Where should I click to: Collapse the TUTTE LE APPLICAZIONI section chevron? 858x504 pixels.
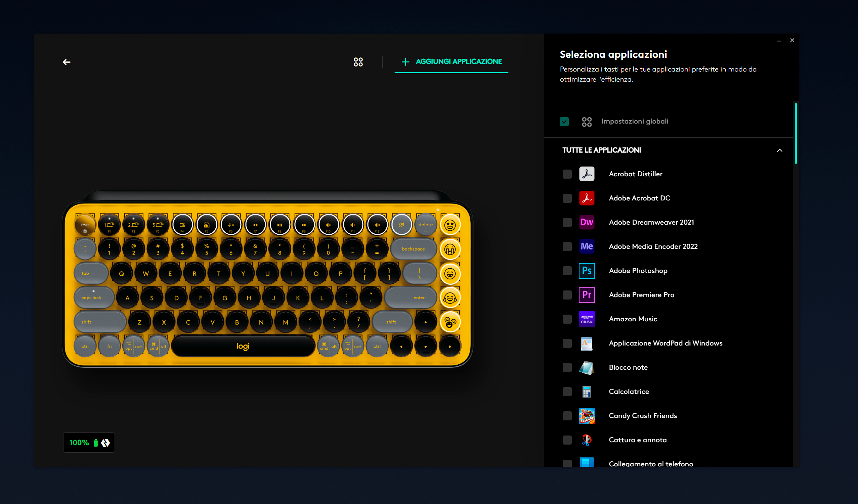pyautogui.click(x=779, y=150)
